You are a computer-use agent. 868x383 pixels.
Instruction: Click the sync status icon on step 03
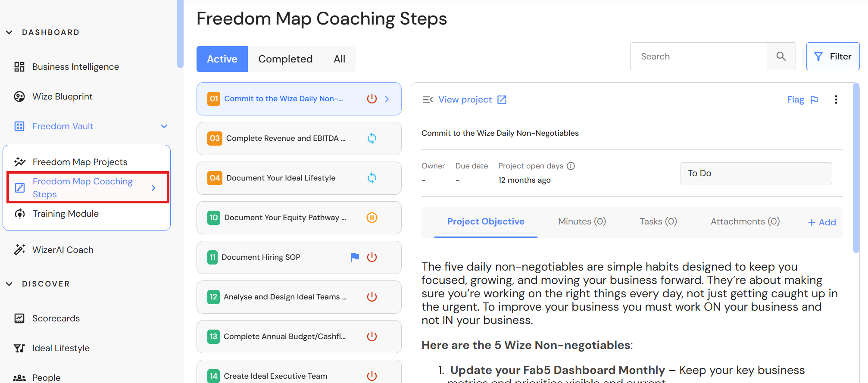tap(372, 138)
